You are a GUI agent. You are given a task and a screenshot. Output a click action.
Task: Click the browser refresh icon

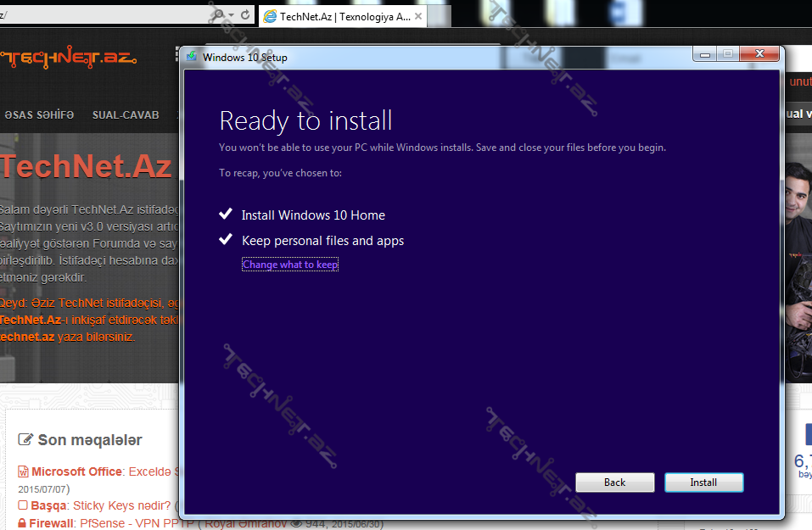point(246,14)
